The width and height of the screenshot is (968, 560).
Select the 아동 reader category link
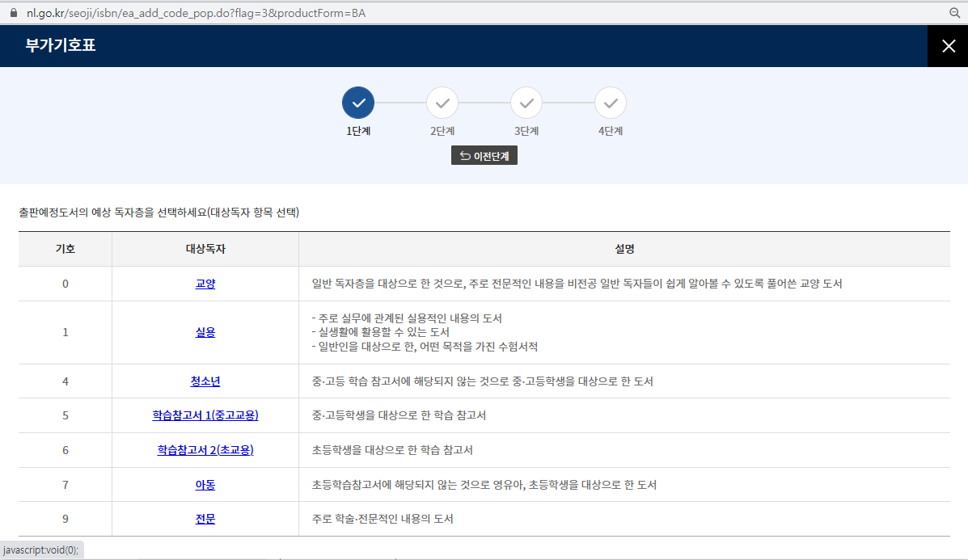point(205,485)
